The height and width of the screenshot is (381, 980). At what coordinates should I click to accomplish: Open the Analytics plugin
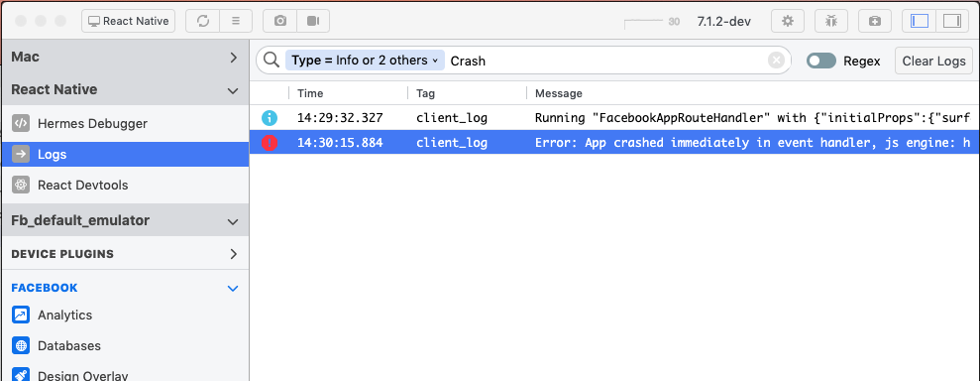pos(125,315)
